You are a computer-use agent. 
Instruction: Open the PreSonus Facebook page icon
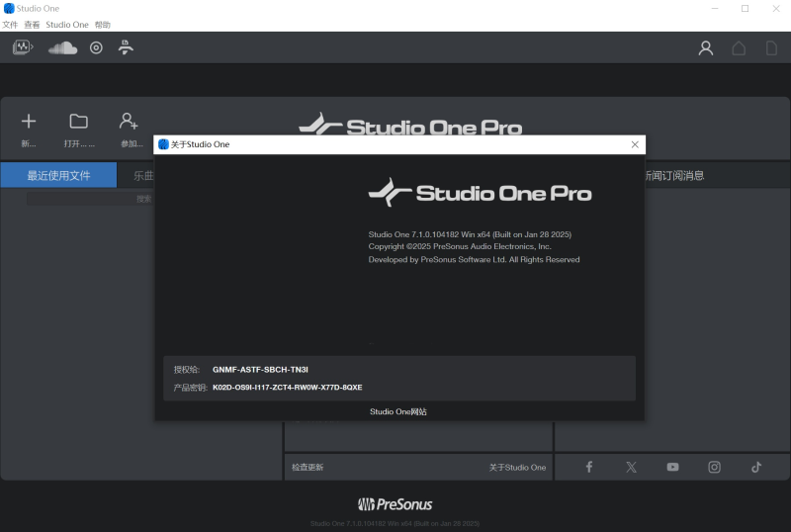589,467
